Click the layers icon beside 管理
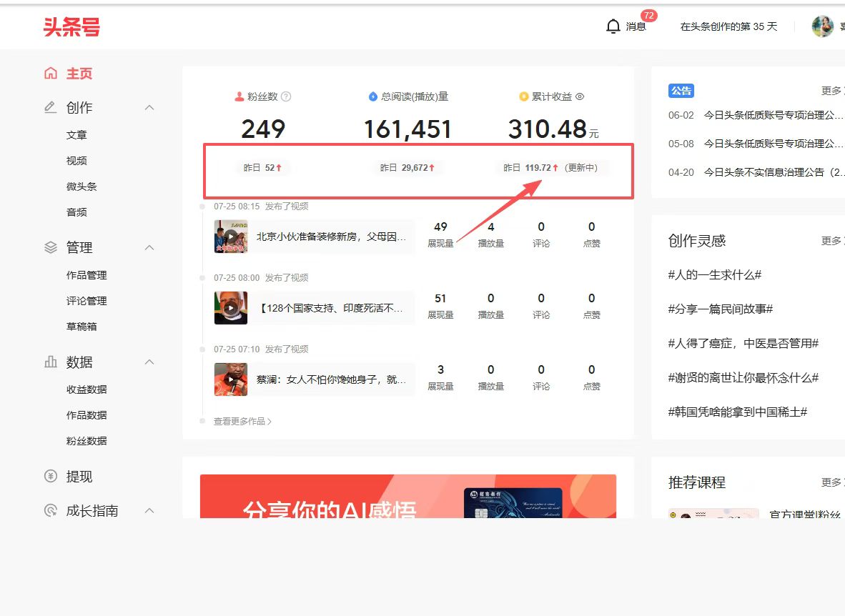The width and height of the screenshot is (845, 616). pyautogui.click(x=51, y=247)
